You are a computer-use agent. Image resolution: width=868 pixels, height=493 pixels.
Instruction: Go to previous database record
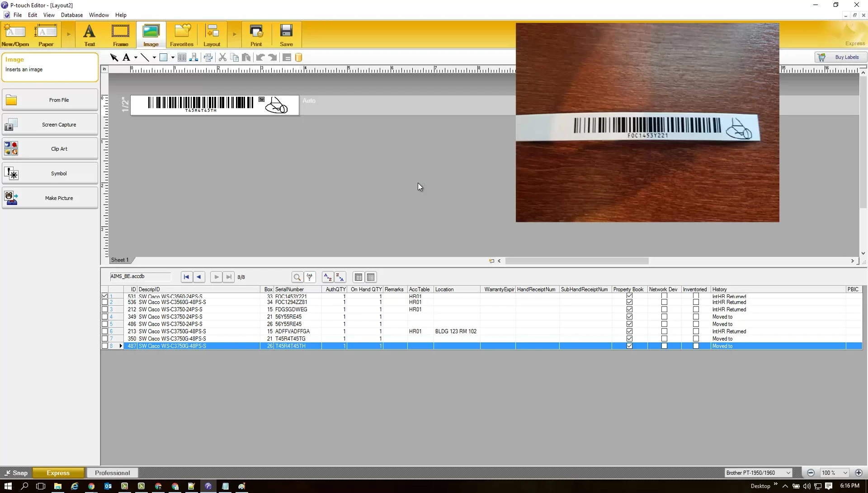click(x=198, y=277)
